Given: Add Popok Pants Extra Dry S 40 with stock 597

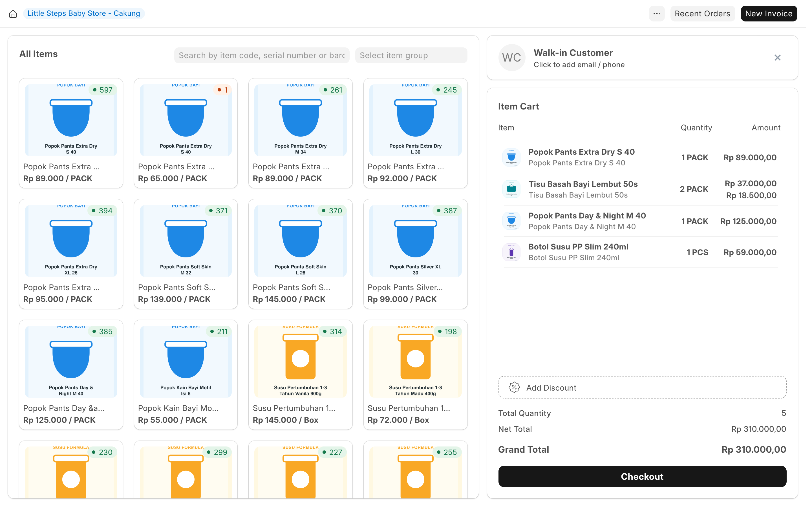Looking at the screenshot, I should click(x=71, y=133).
